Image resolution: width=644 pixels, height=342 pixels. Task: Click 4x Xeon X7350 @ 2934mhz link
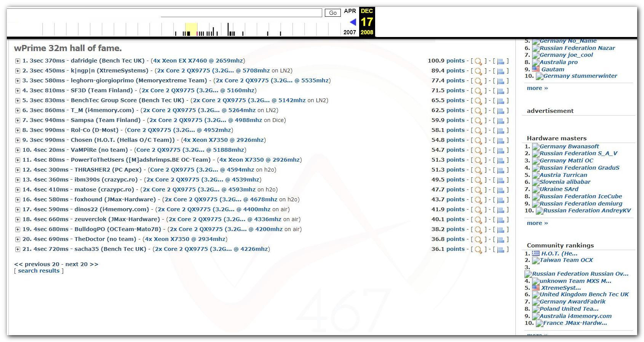click(x=185, y=239)
